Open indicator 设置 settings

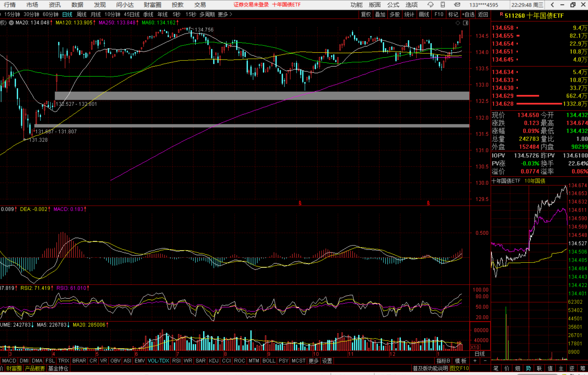[327, 361]
